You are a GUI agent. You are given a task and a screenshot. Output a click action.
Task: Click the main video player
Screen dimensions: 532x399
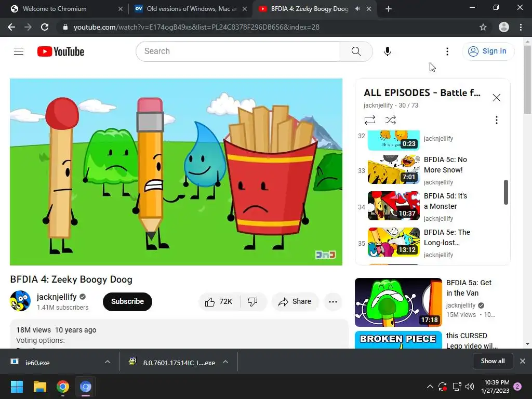(x=176, y=172)
